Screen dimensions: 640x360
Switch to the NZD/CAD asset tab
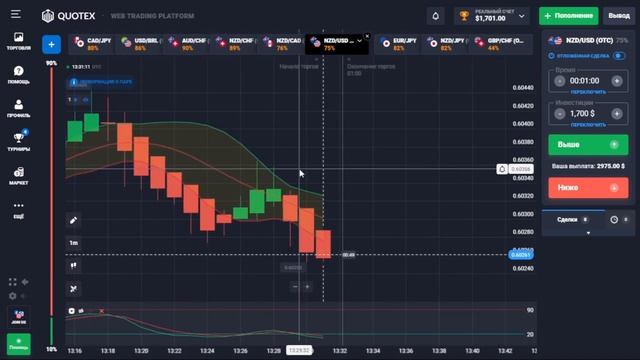point(282,44)
